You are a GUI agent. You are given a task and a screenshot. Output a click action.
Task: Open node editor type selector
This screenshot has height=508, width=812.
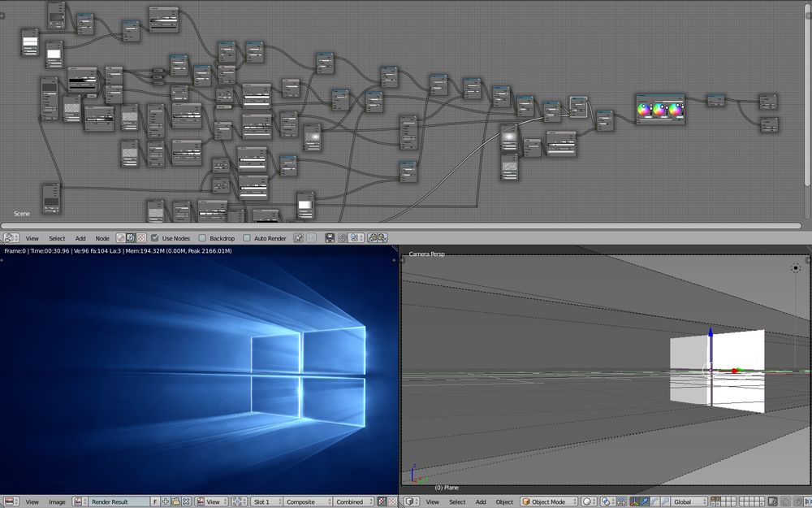pos(11,238)
